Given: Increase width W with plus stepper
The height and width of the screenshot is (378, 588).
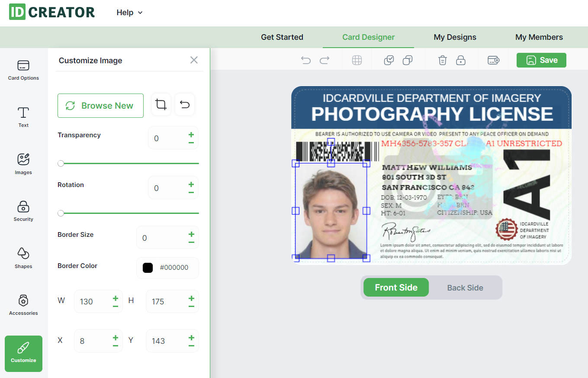Looking at the screenshot, I should tap(116, 298).
